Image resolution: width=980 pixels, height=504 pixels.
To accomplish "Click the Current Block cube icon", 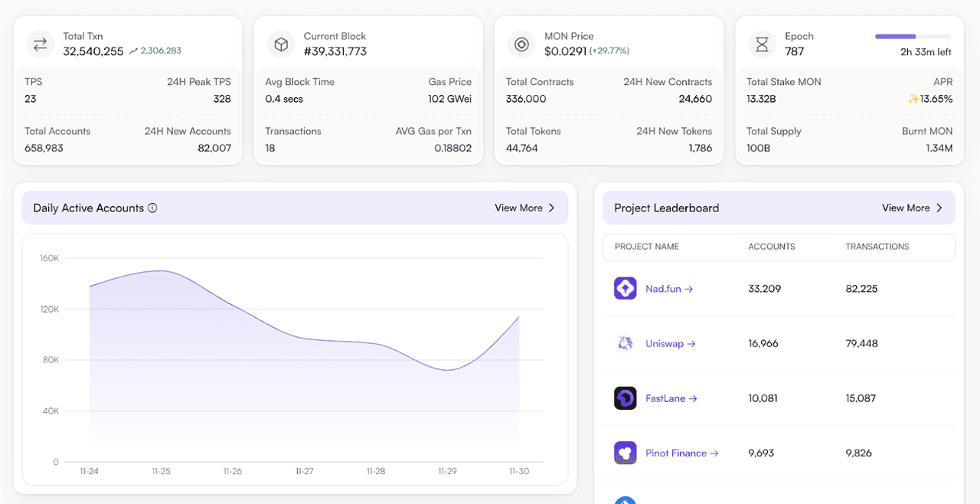I will (x=281, y=44).
